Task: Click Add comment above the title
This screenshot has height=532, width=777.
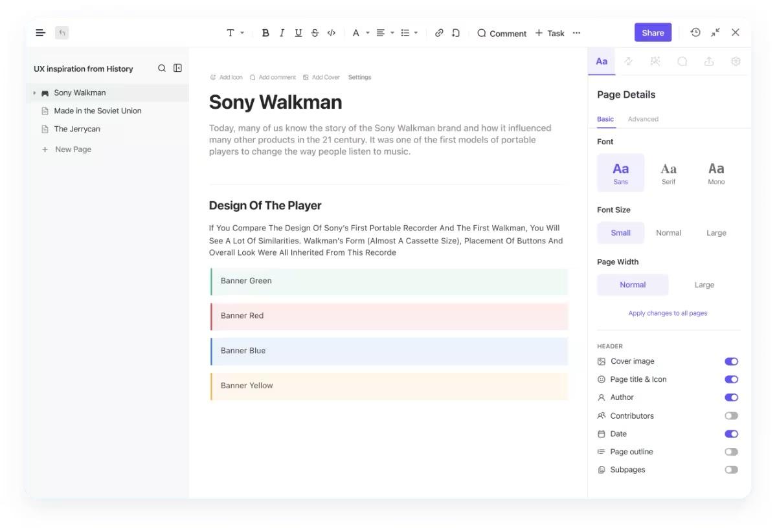Action: [x=273, y=77]
